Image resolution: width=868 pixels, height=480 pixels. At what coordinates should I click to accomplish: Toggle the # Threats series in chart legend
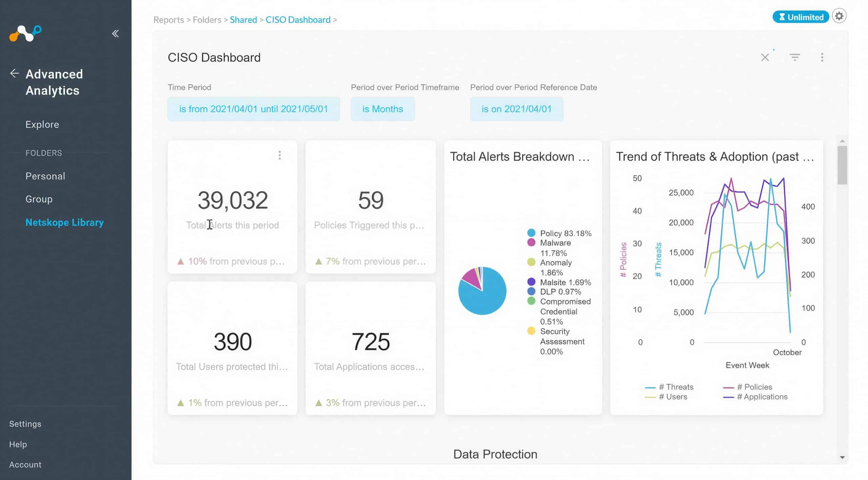669,387
